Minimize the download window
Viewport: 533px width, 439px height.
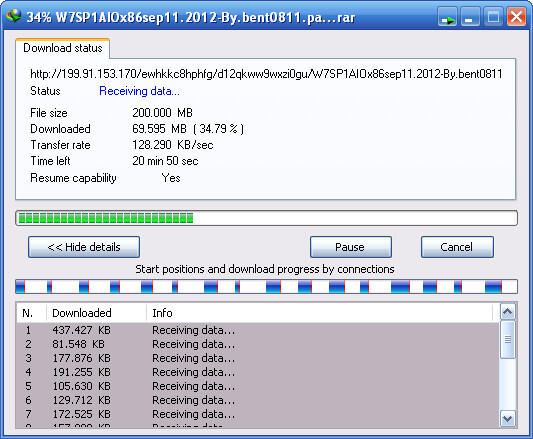click(x=470, y=17)
